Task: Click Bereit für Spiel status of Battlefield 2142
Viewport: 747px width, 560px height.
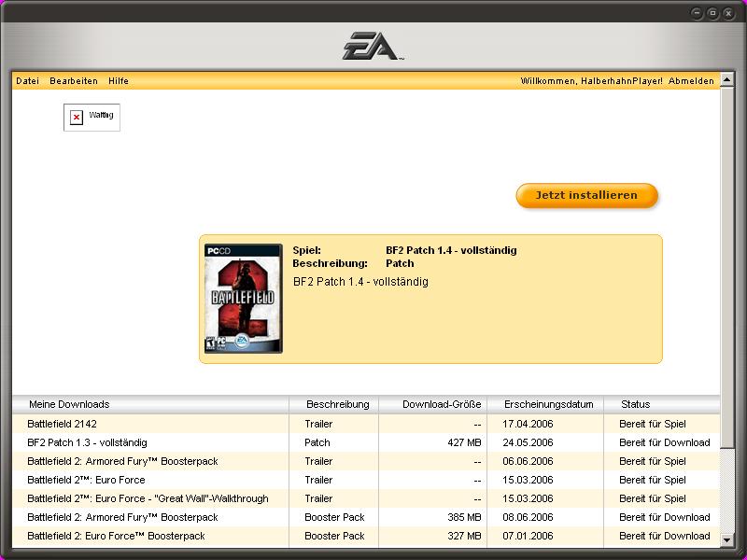Action: (x=652, y=424)
